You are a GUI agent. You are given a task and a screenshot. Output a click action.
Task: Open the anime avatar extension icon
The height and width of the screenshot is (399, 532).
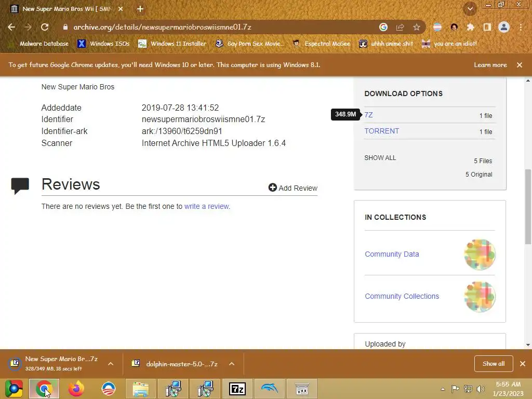(454, 27)
